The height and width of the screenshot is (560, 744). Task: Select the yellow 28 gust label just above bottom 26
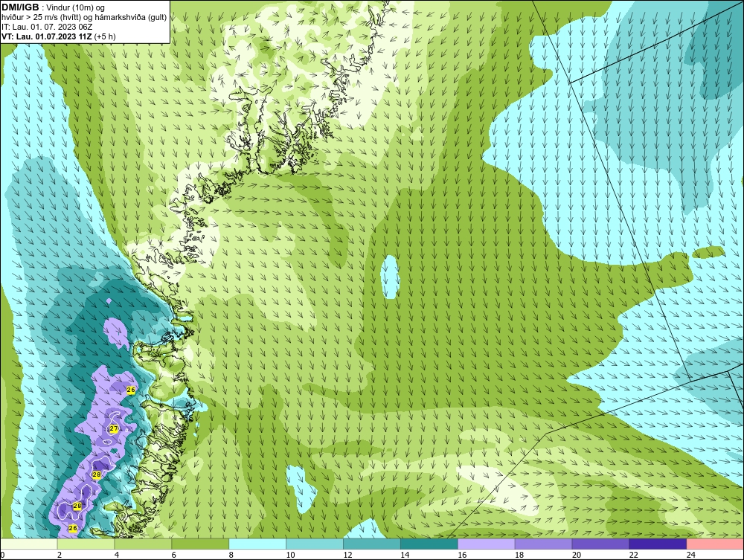coord(77,506)
